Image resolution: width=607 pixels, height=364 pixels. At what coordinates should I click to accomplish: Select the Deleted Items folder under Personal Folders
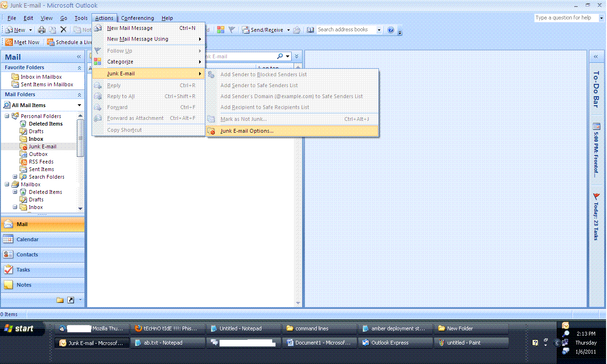point(46,124)
